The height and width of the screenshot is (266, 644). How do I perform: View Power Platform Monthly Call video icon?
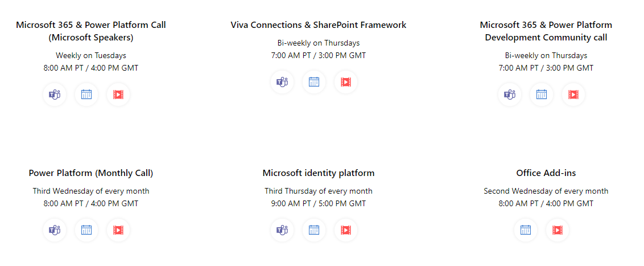pyautogui.click(x=118, y=230)
